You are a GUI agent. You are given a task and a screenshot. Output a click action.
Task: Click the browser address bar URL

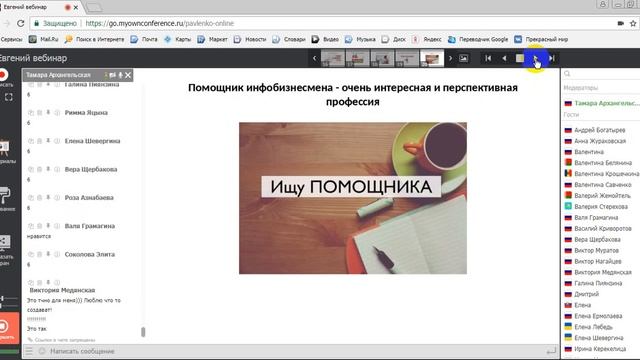(160, 24)
